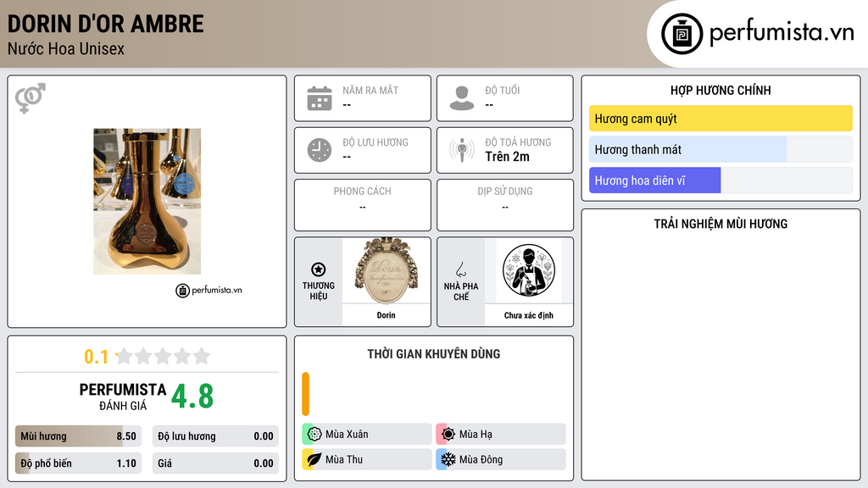Click the PHONG CÁCH card
This screenshot has height=488, width=868.
tap(363, 205)
